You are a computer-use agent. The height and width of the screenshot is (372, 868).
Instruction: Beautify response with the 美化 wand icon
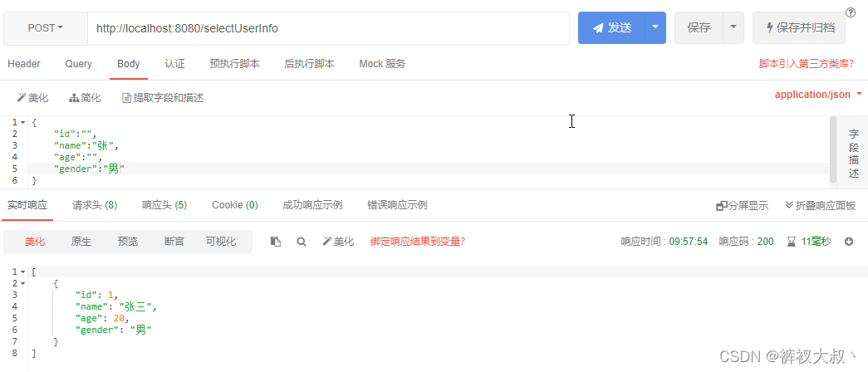click(338, 242)
